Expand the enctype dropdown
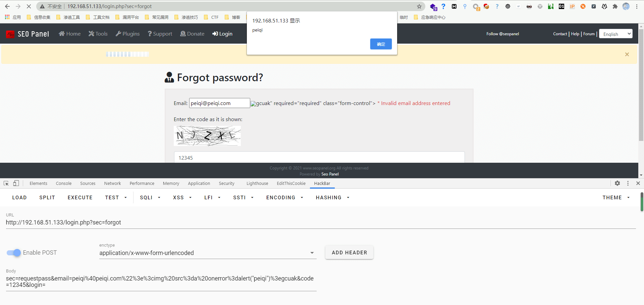The image size is (644, 305). pos(312,253)
